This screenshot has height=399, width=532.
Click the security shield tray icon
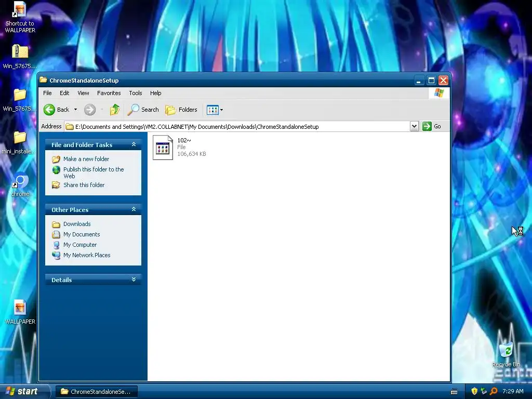click(474, 391)
